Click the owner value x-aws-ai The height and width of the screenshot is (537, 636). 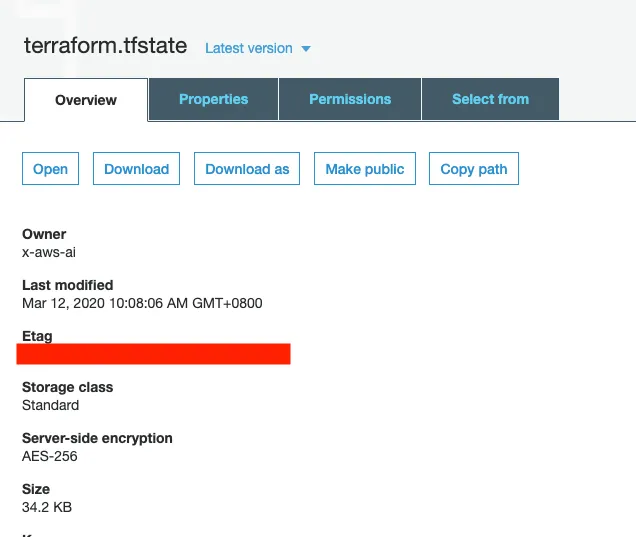(x=49, y=252)
